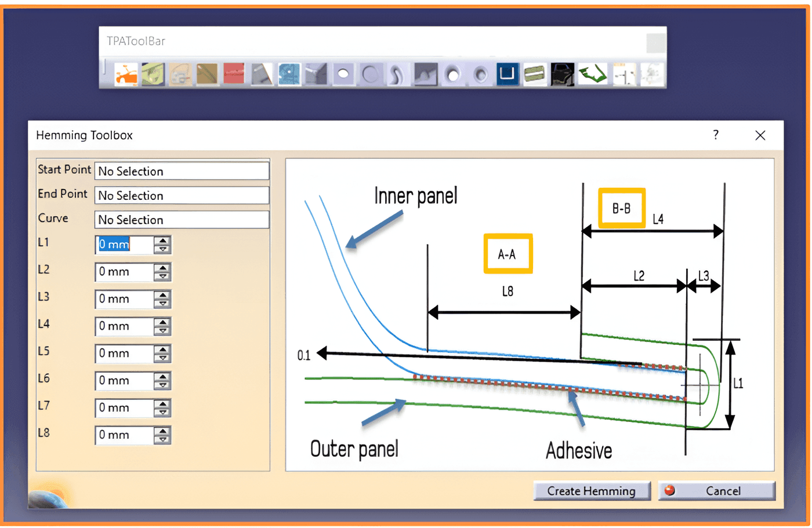The height and width of the screenshot is (528, 812).
Task: Click the red panel icon in TPAToolBar
Action: [x=234, y=74]
